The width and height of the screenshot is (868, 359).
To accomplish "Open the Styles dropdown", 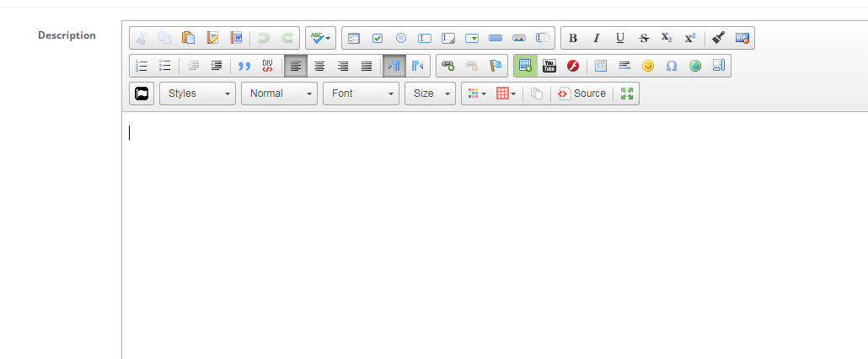I will [198, 94].
